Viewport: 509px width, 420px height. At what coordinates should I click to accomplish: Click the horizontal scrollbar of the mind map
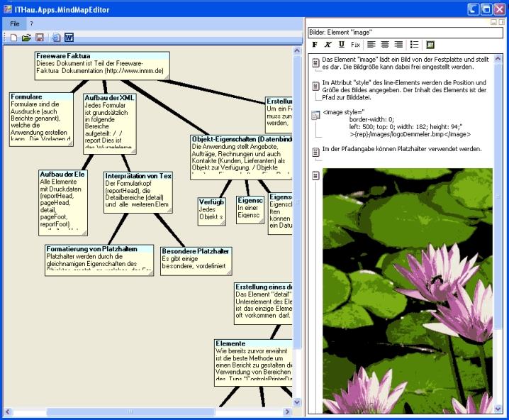130,411
